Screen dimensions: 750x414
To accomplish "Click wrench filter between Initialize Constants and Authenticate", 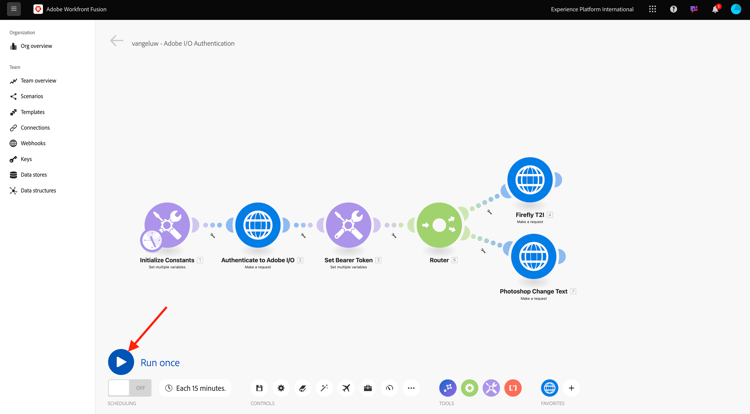I will 213,235.
